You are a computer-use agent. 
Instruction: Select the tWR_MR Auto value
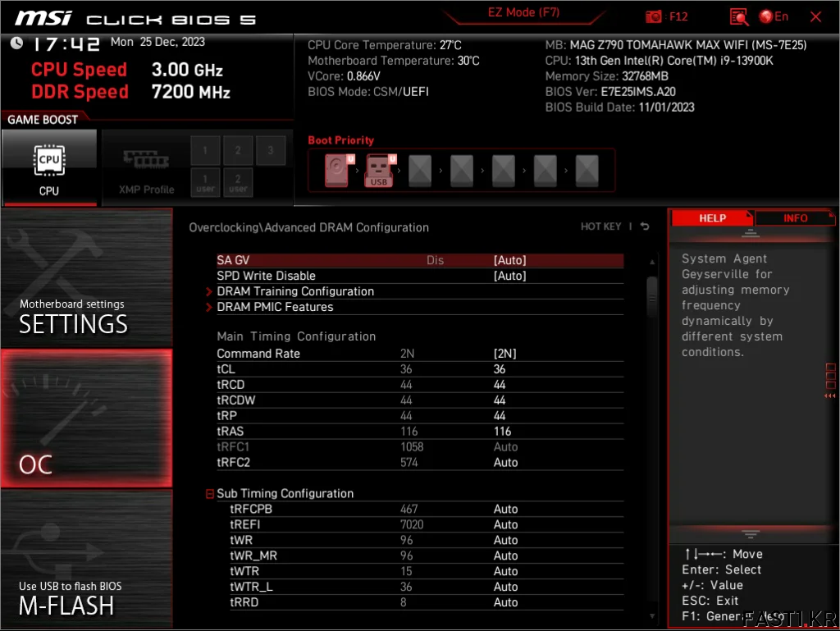pyautogui.click(x=505, y=556)
